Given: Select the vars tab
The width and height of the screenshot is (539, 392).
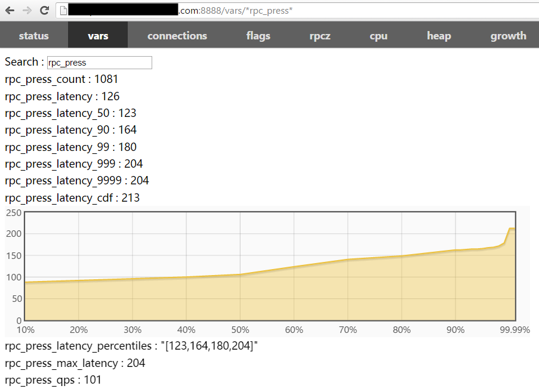Looking at the screenshot, I should click(98, 36).
